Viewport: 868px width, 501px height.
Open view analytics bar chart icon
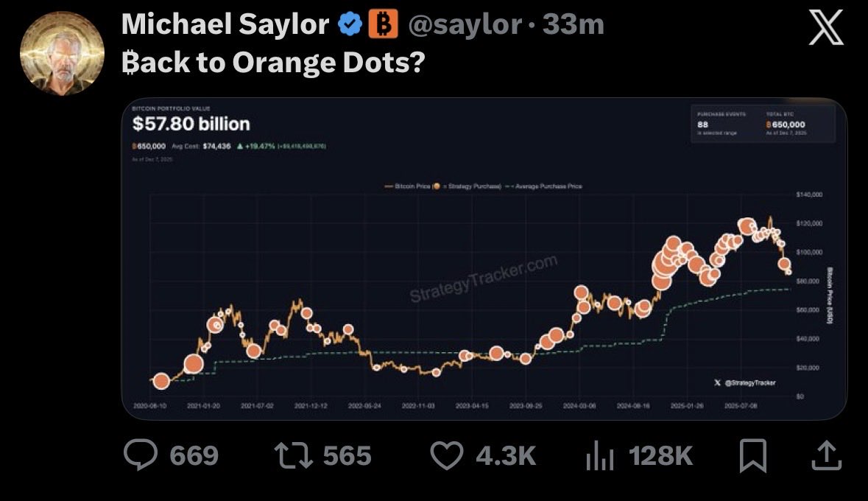(x=600, y=456)
